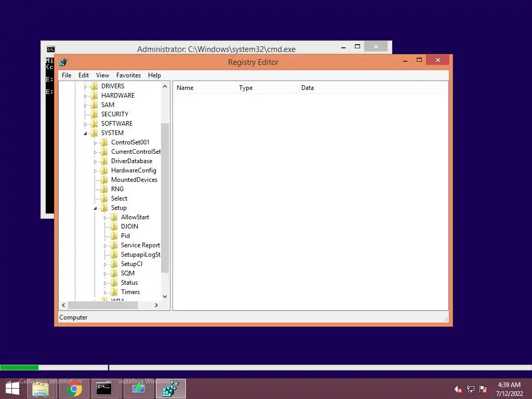Click the tree scroll up arrow
532x399 pixels.
click(x=165, y=86)
